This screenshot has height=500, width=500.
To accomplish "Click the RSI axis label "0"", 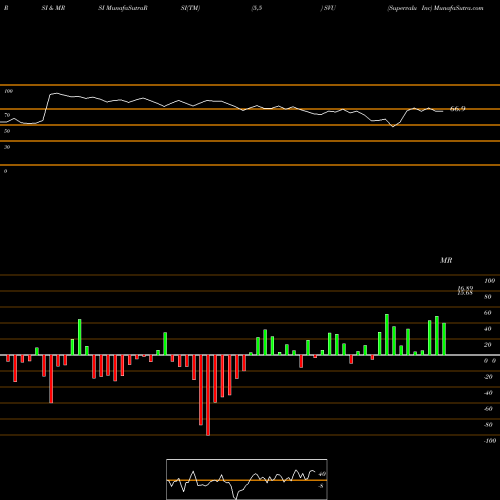I will (x=5, y=171).
